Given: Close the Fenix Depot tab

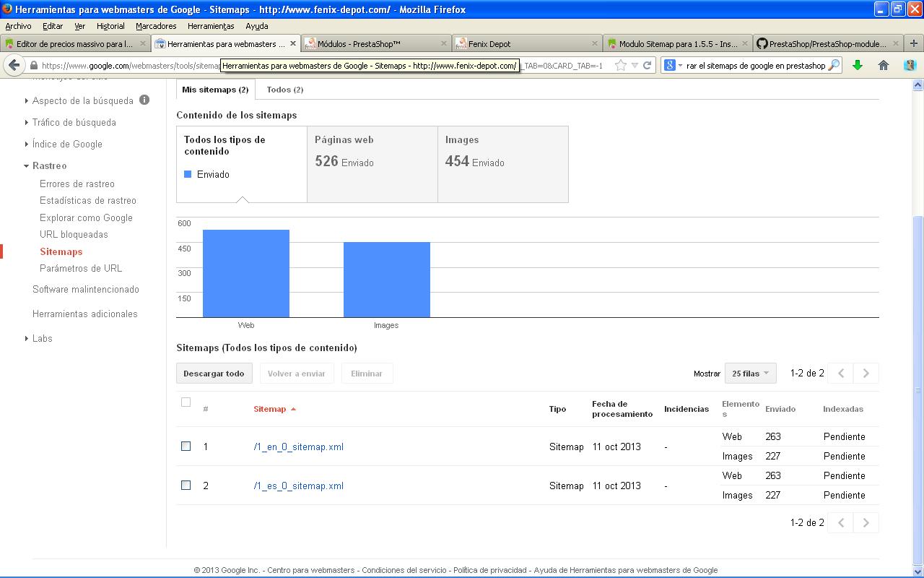Looking at the screenshot, I should 594,43.
